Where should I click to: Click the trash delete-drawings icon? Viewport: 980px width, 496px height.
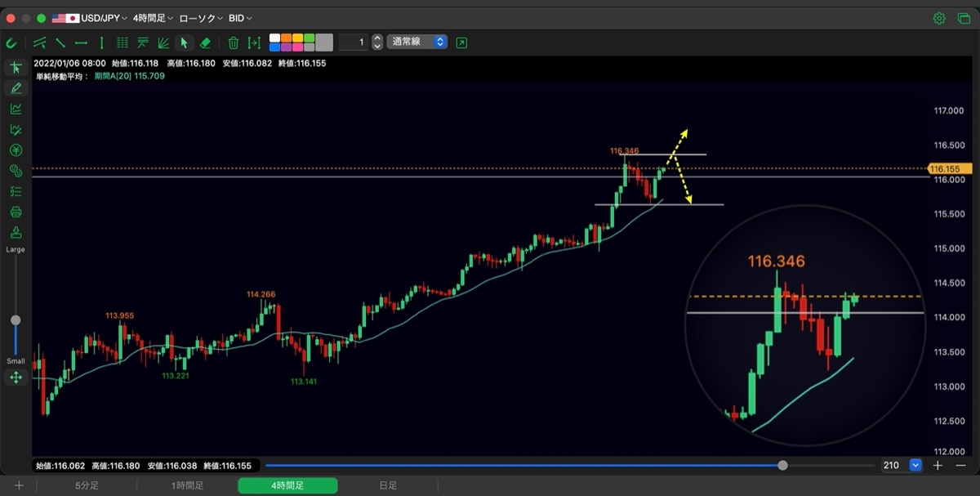coord(234,42)
